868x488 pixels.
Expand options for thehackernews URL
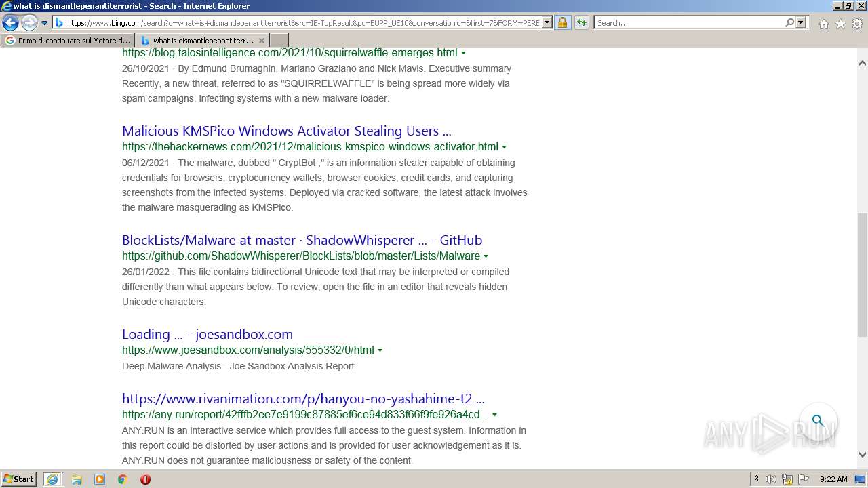(x=504, y=147)
